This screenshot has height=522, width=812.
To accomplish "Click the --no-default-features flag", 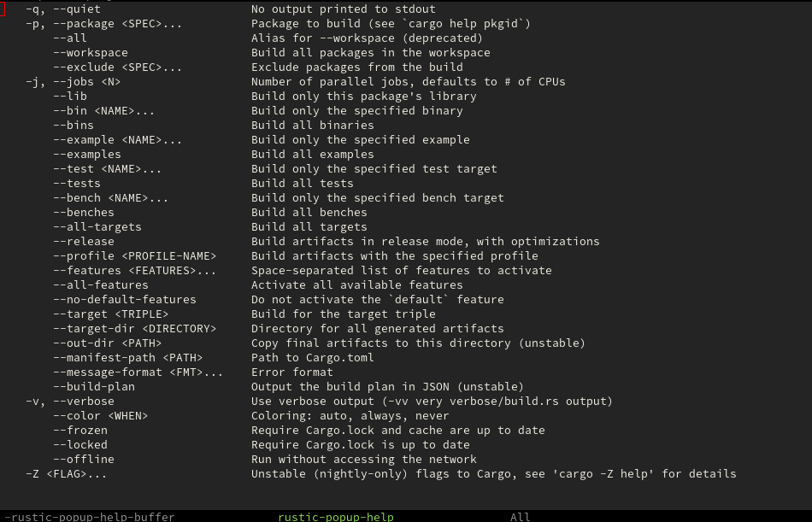I will point(124,300).
